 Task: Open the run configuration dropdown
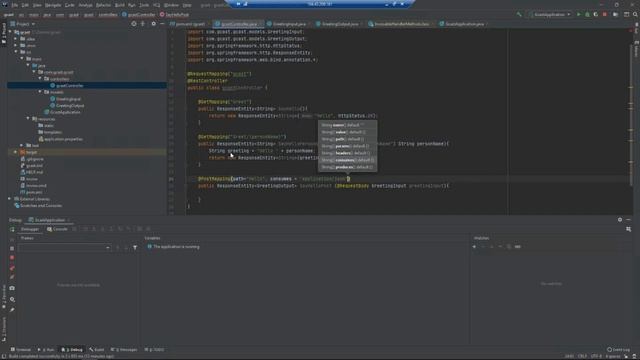coord(551,15)
